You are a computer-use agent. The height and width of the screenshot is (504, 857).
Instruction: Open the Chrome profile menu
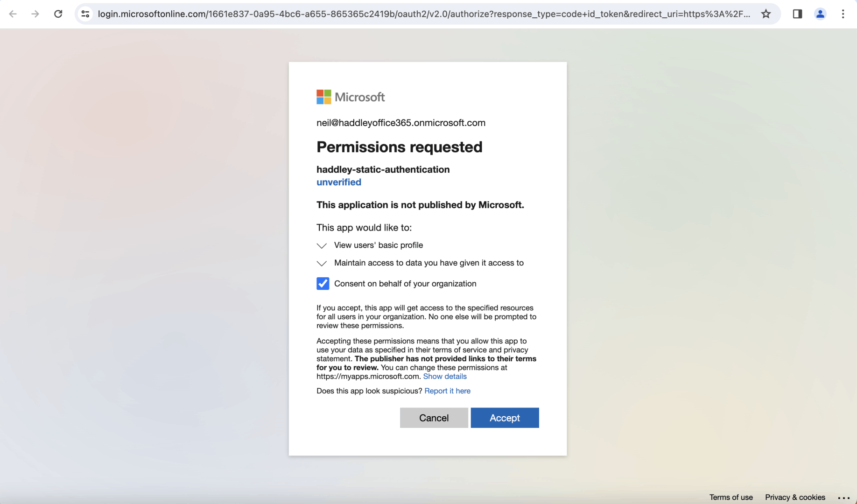coord(820,14)
